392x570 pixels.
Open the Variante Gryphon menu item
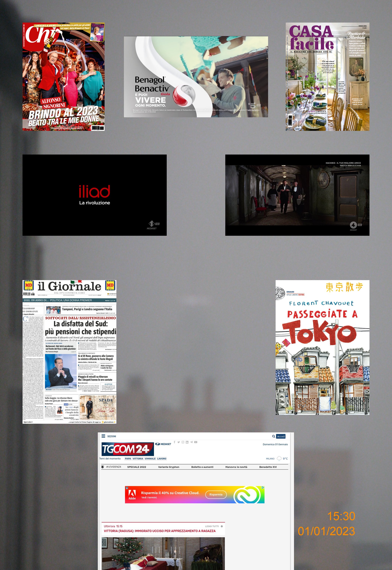(168, 467)
